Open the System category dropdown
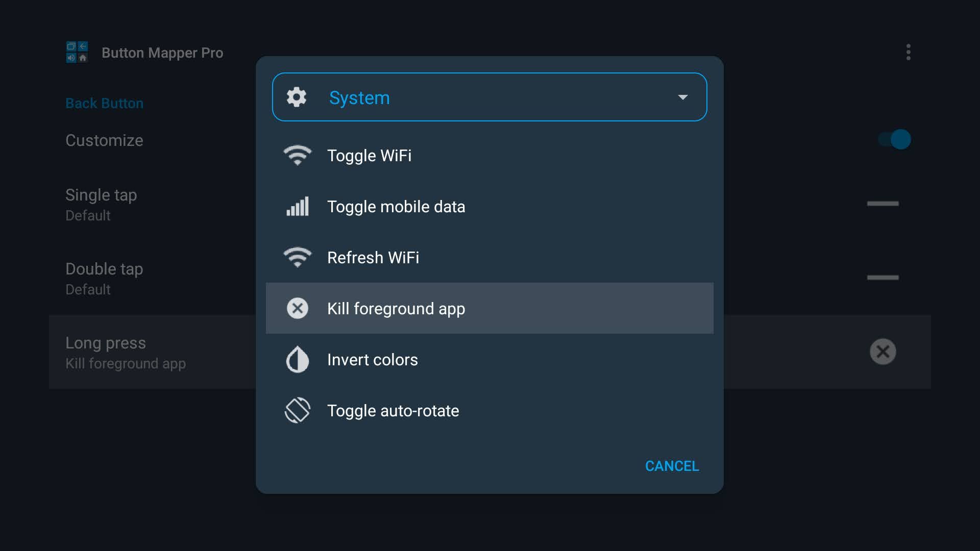 point(489,97)
